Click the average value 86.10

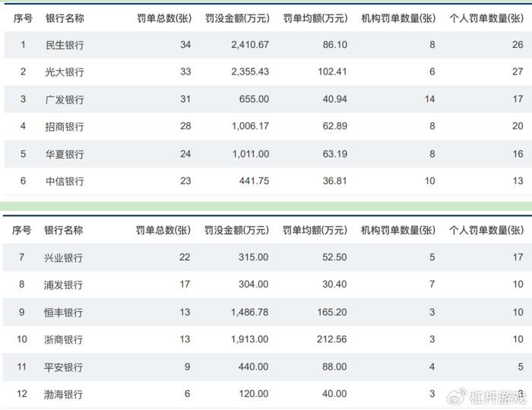click(x=335, y=44)
